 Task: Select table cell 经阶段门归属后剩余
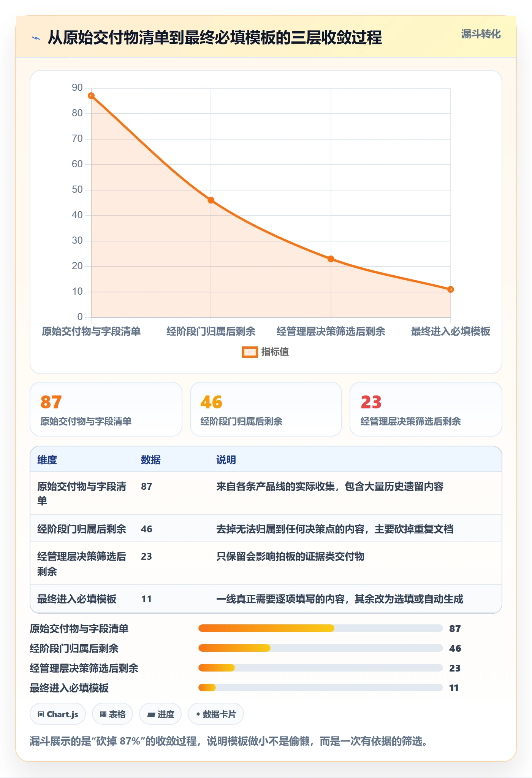point(82,529)
